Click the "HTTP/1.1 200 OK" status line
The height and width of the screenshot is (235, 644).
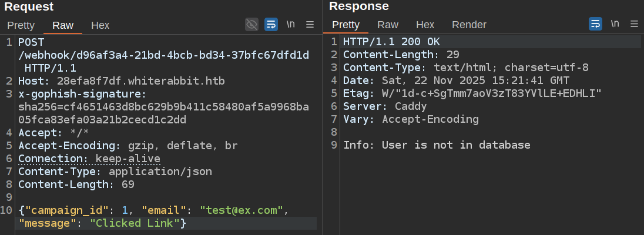(x=391, y=42)
